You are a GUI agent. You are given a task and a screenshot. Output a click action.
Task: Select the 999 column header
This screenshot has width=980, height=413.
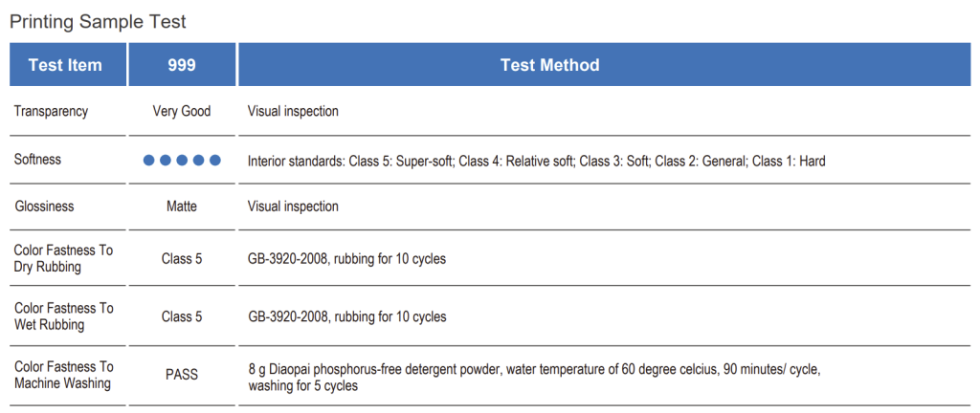tap(182, 65)
